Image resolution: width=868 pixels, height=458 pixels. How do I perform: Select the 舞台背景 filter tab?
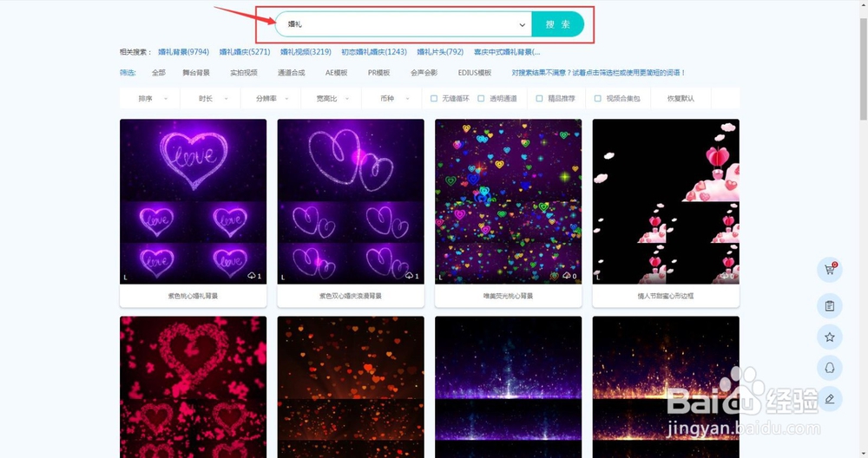[x=196, y=73]
